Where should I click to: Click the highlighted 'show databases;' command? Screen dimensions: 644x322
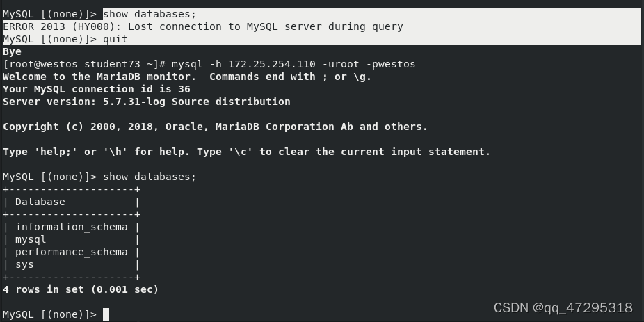point(150,14)
